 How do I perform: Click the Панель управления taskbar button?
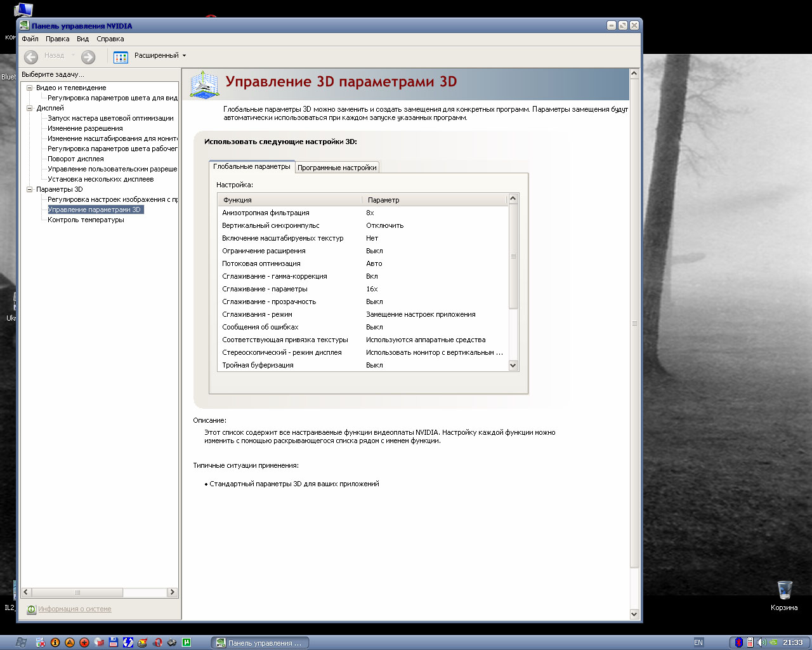coord(259,643)
